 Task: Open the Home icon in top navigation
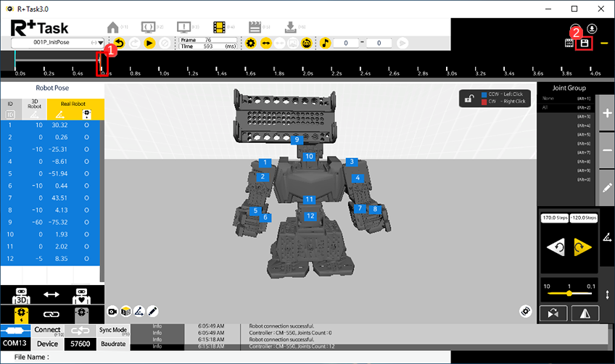pyautogui.click(x=112, y=27)
